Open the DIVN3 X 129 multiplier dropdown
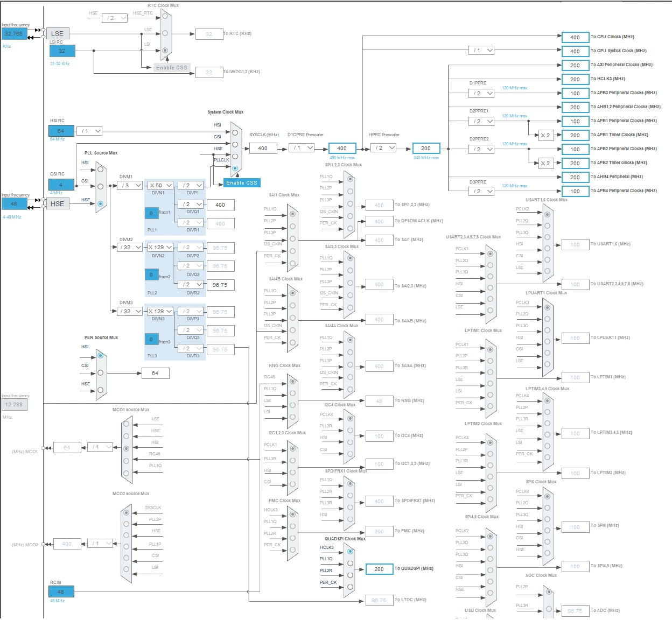This screenshot has height=620, width=672. point(160,311)
